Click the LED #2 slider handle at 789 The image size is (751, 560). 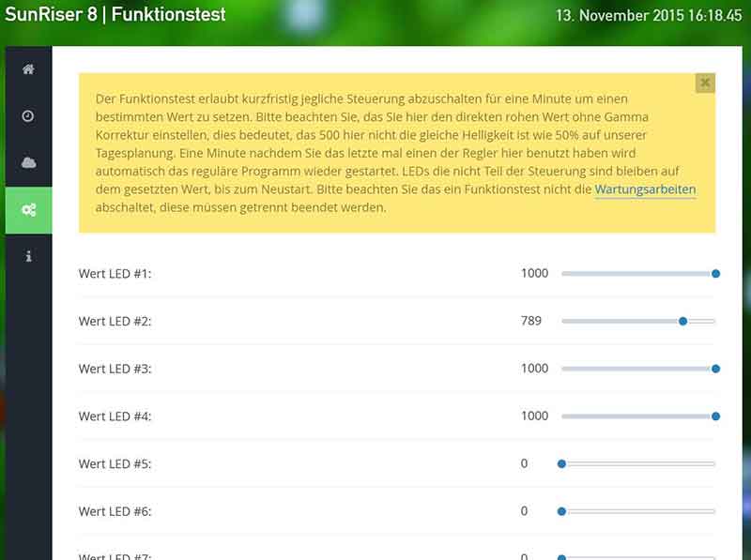(x=682, y=321)
